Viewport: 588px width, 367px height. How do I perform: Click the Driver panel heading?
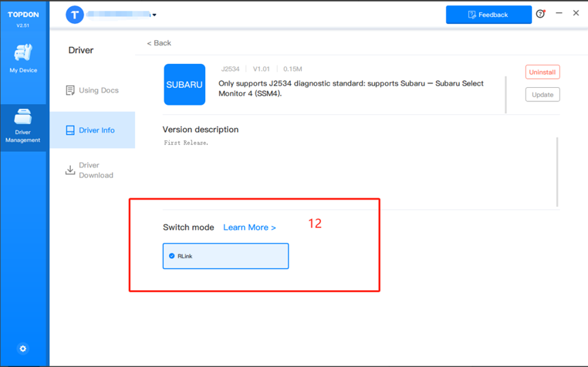tap(81, 50)
